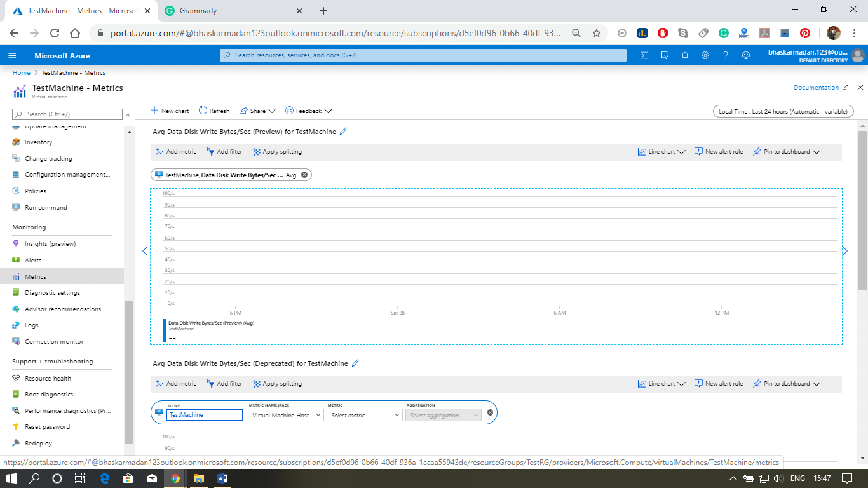This screenshot has height=488, width=868.
Task: Click New chart button
Action: point(170,111)
